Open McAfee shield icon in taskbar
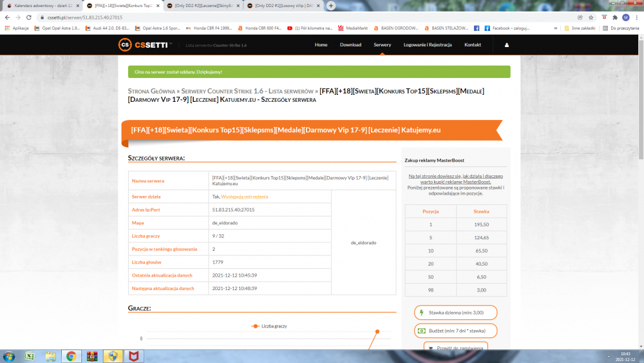 click(133, 356)
